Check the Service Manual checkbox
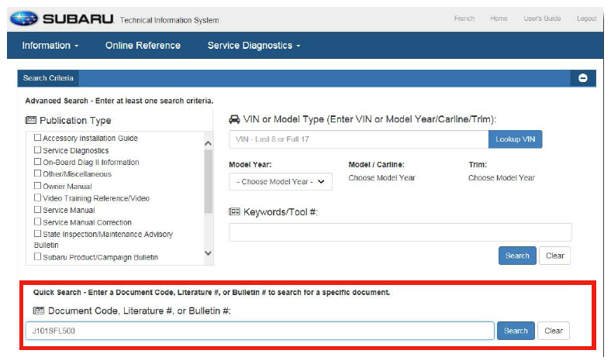 point(37,209)
